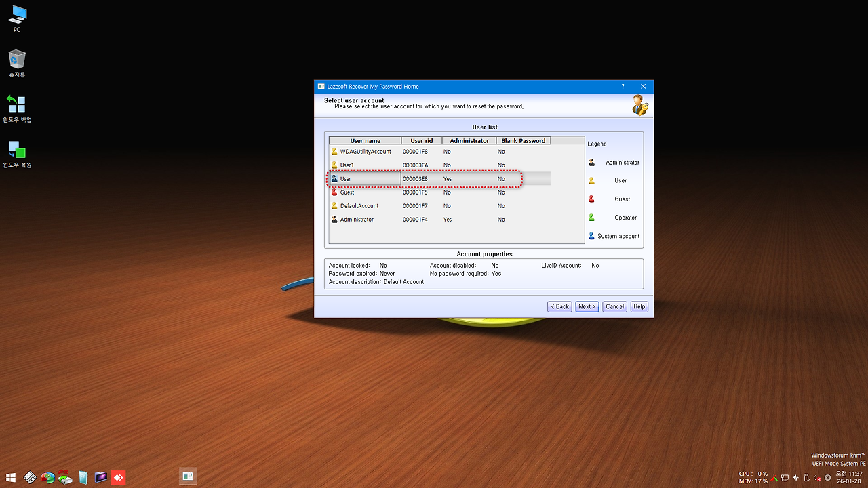Click the rid value 000001F8
Viewport: 868px width, 488px height.
pyautogui.click(x=415, y=152)
